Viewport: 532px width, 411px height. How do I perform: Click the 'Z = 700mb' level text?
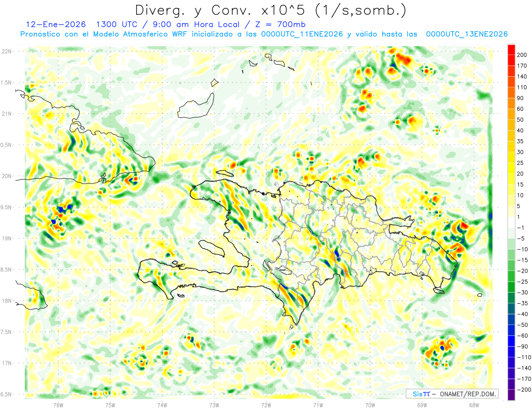pos(281,24)
